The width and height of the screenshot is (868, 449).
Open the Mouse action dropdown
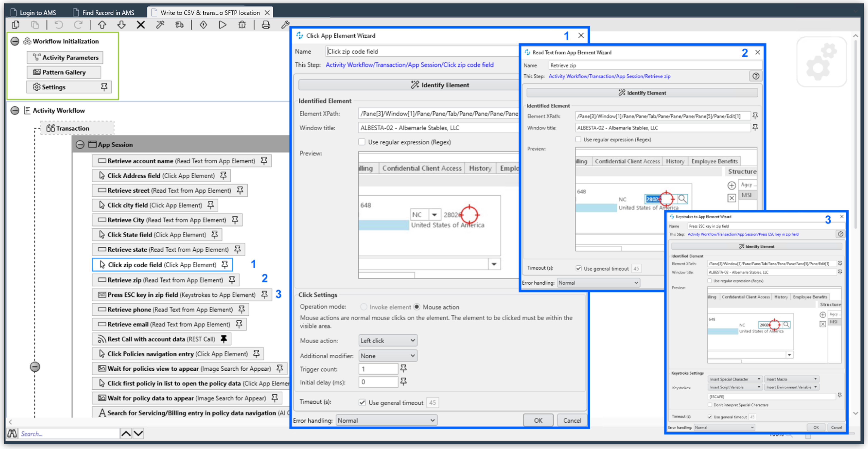[x=388, y=340]
